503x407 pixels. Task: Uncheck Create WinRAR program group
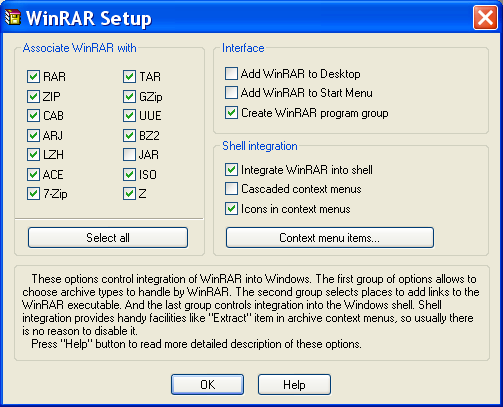(231, 113)
